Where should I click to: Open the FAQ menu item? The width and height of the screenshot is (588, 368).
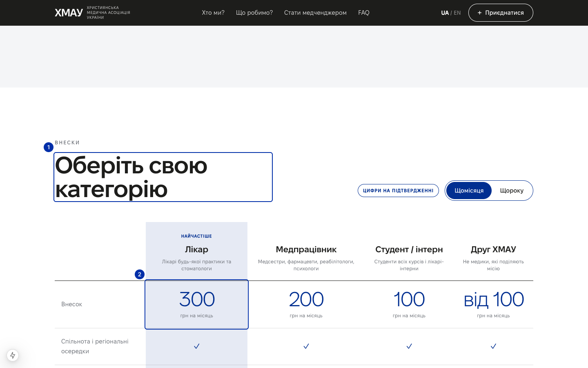tap(364, 13)
